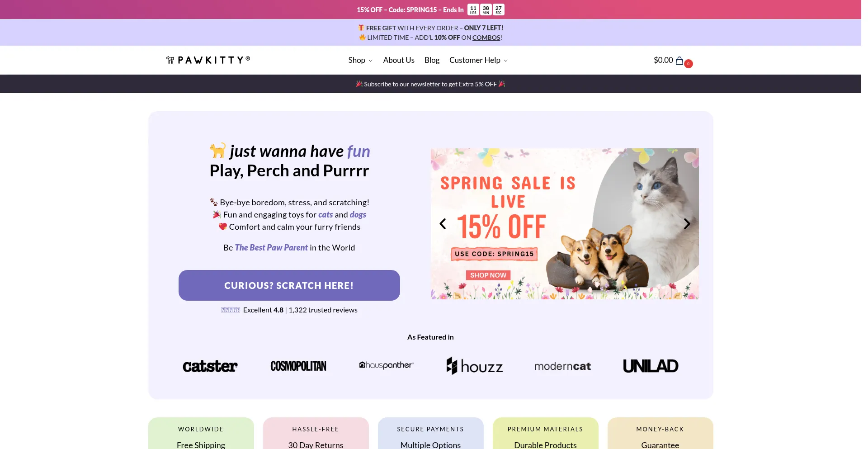Open the FREE GIFT link

click(x=381, y=28)
